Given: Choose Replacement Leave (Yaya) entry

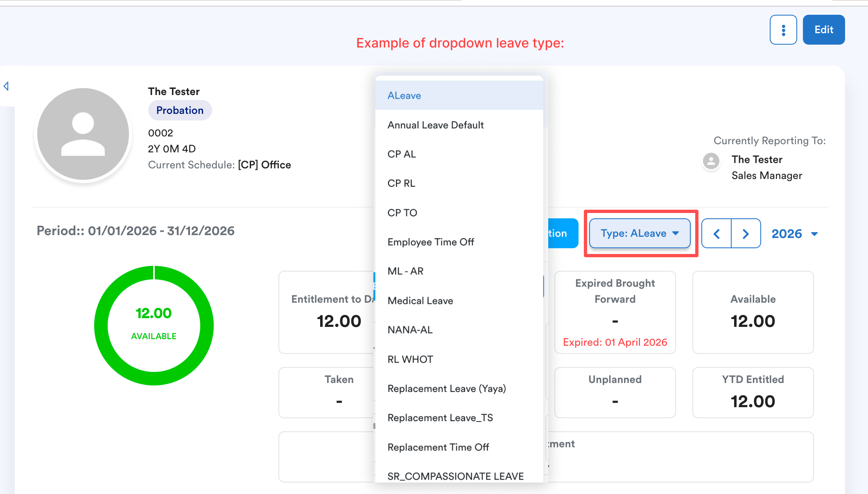Looking at the screenshot, I should (x=446, y=388).
